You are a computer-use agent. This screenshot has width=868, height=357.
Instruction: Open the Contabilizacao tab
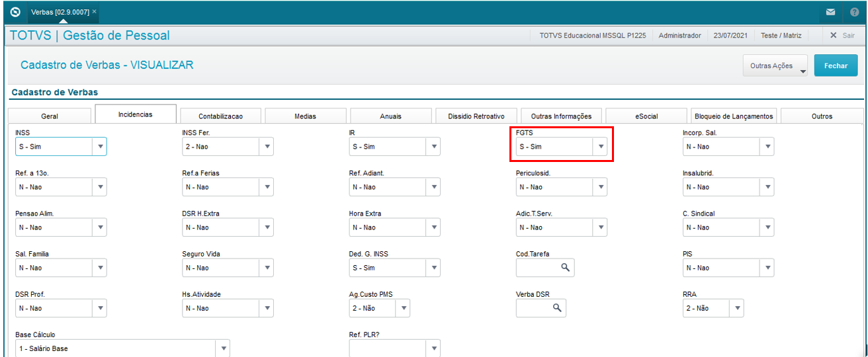point(220,116)
